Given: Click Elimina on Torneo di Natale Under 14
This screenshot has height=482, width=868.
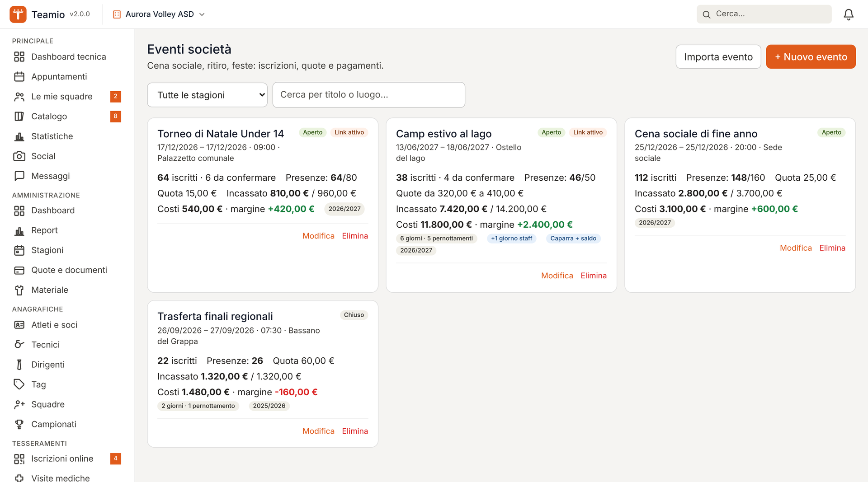Looking at the screenshot, I should click(x=355, y=236).
